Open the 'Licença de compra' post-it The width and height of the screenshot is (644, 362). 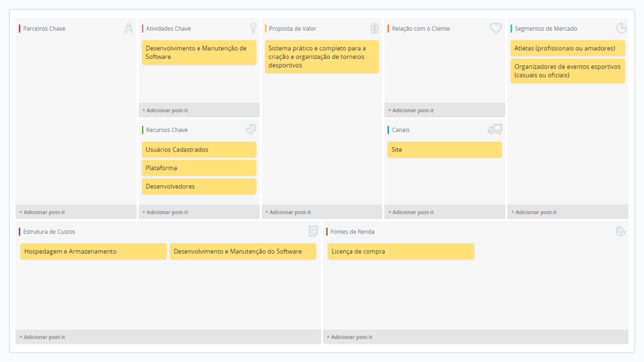click(x=400, y=251)
